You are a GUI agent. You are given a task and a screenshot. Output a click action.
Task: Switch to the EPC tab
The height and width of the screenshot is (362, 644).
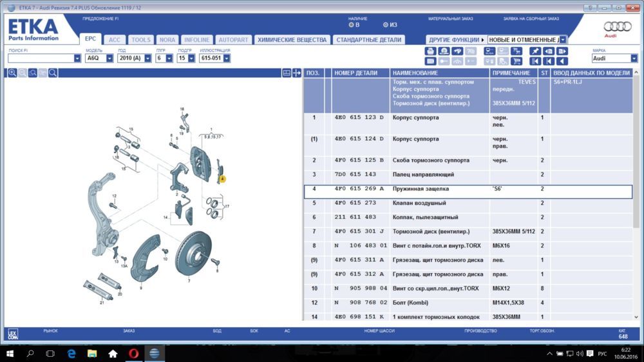pyautogui.click(x=90, y=39)
